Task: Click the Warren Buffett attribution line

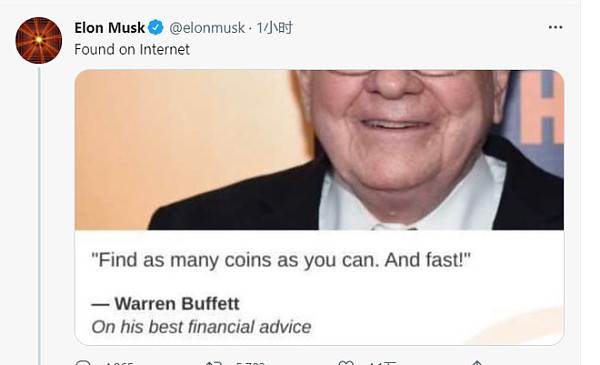Action: click(165, 304)
